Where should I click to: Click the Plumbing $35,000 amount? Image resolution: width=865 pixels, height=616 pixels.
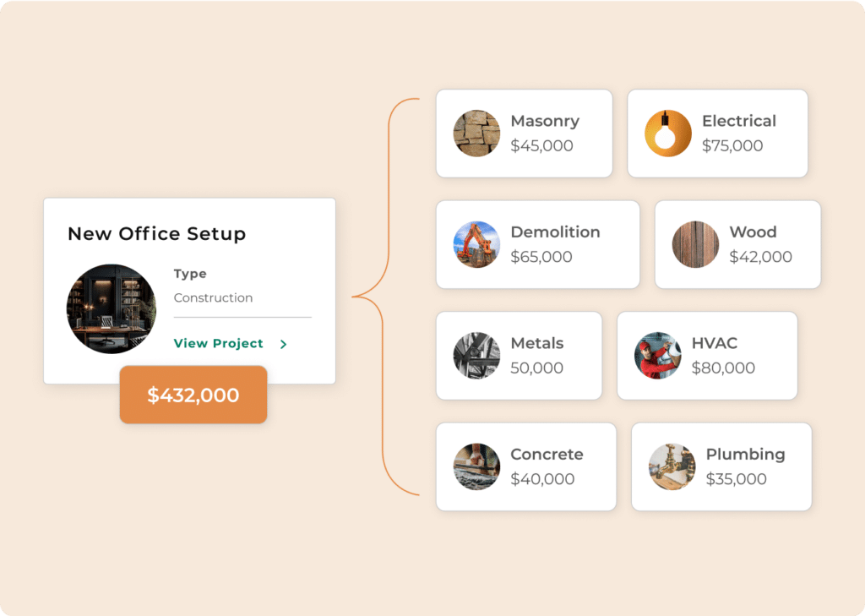pos(736,478)
